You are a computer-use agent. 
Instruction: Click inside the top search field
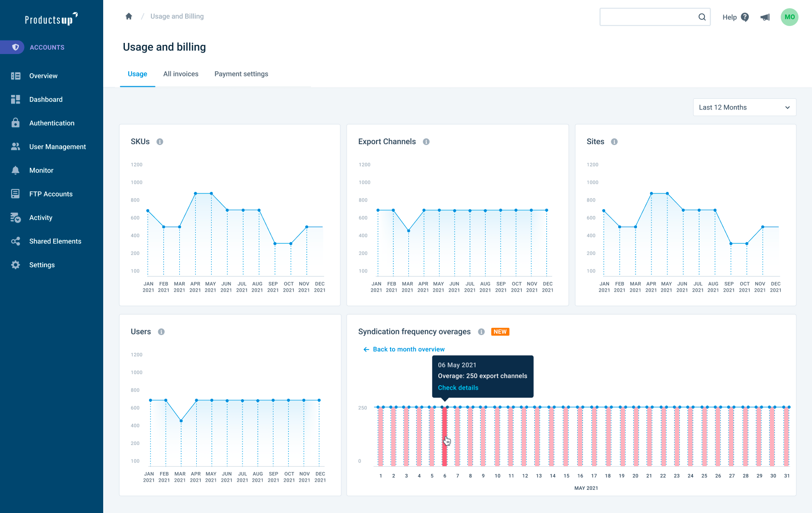(647, 17)
